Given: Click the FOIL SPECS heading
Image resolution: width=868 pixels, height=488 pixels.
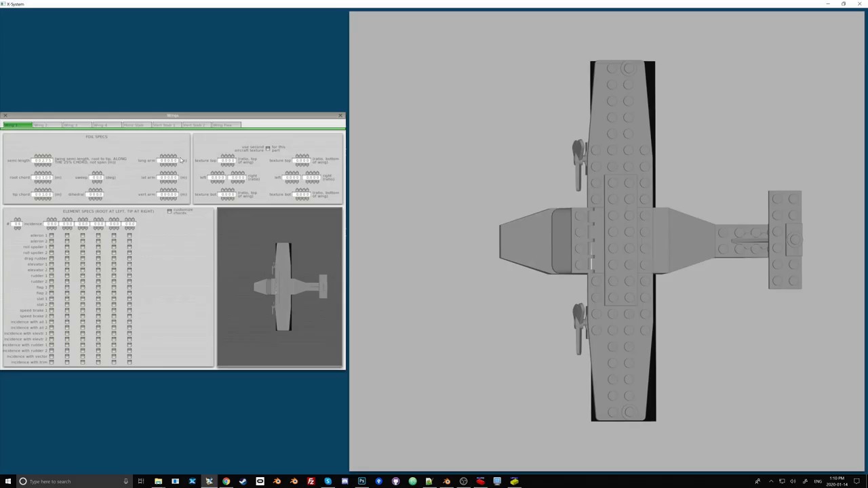Looking at the screenshot, I should click(96, 137).
